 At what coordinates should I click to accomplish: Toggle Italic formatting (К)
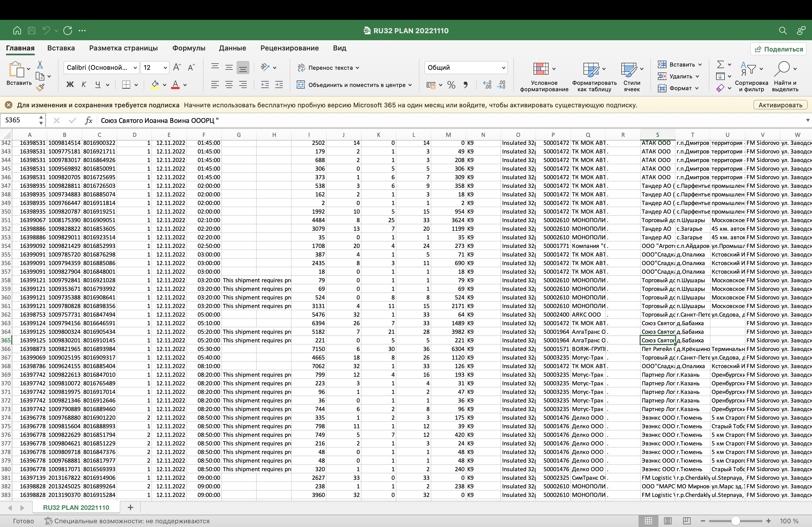pyautogui.click(x=84, y=85)
